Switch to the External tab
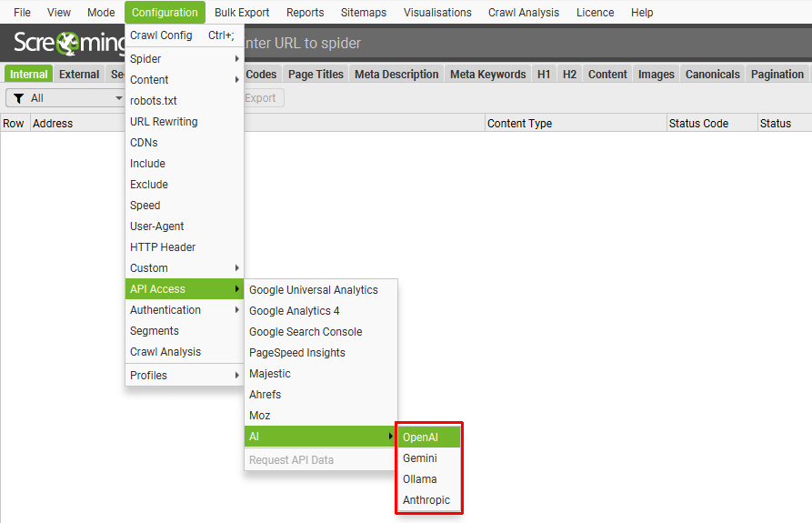Image resolution: width=812 pixels, height=523 pixels. coord(79,74)
